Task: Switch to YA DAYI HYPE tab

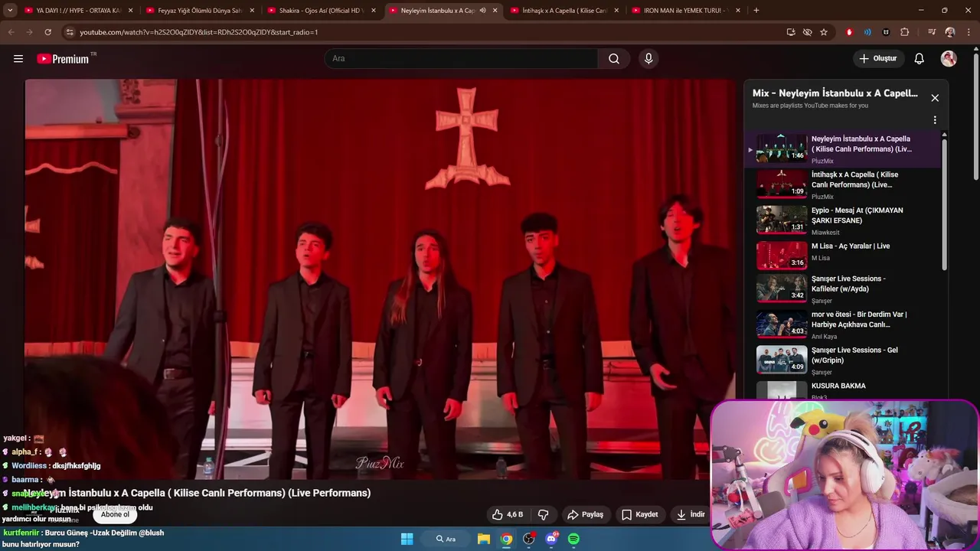Action: coord(78,10)
